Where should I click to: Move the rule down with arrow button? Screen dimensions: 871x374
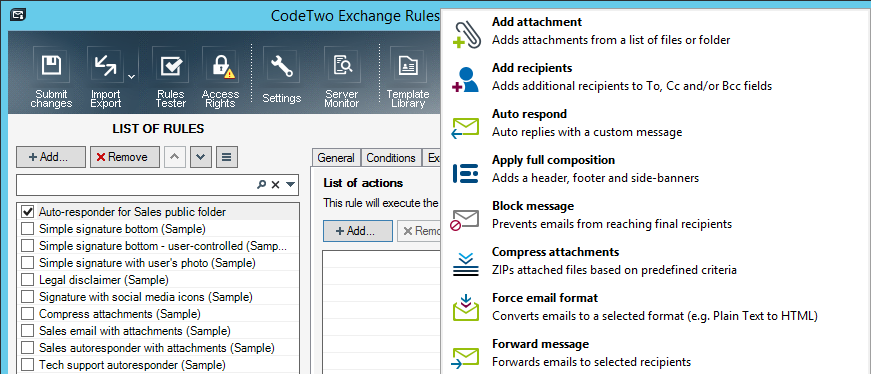pyautogui.click(x=201, y=157)
